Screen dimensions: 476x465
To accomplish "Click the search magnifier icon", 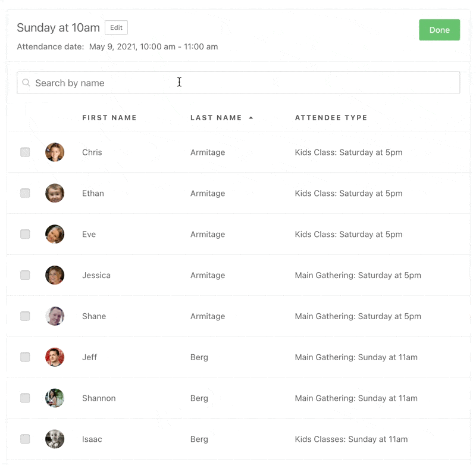I will (26, 83).
